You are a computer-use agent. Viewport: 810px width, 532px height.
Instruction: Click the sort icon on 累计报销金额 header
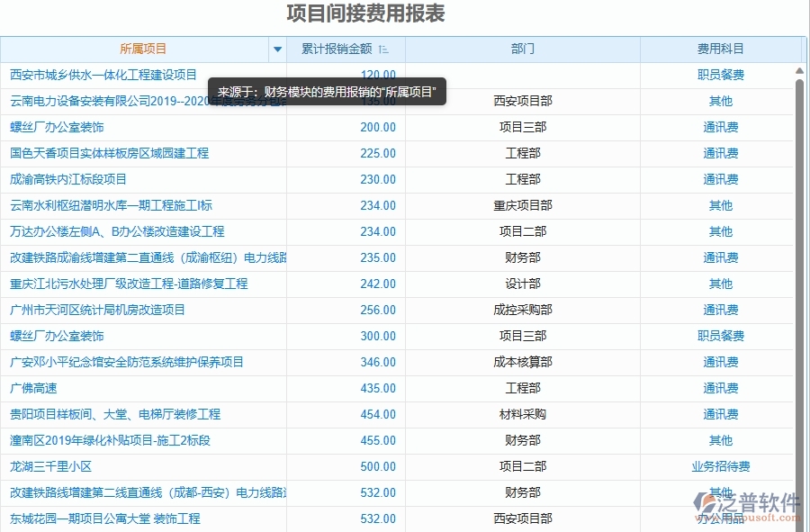[384, 50]
